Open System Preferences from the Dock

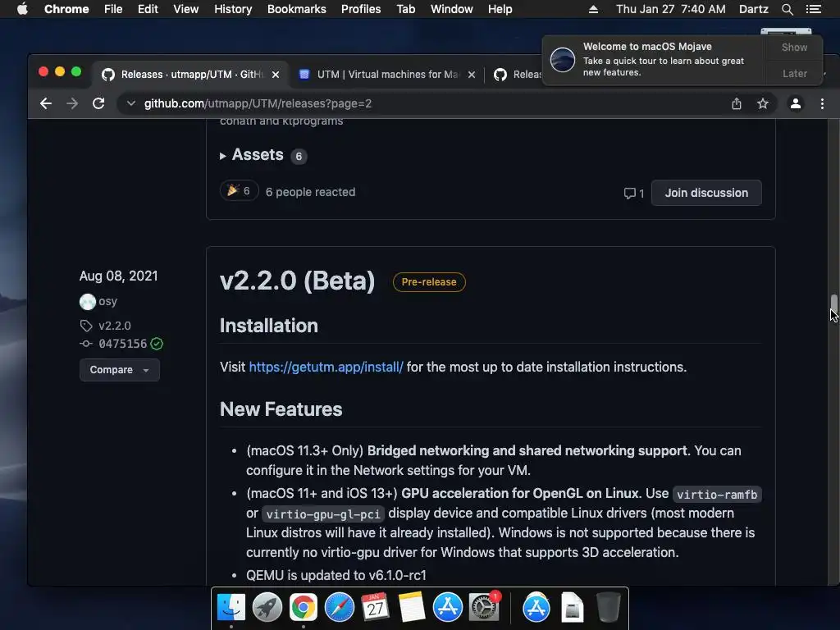tap(484, 608)
